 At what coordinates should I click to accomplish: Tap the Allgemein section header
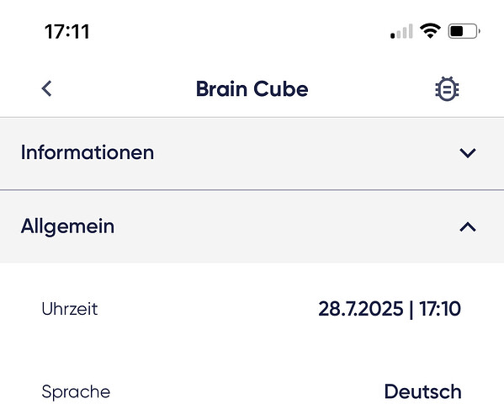coord(252,226)
